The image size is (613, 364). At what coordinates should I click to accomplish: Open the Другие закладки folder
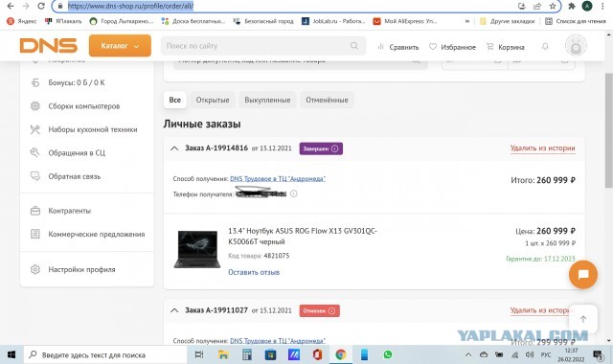click(507, 21)
